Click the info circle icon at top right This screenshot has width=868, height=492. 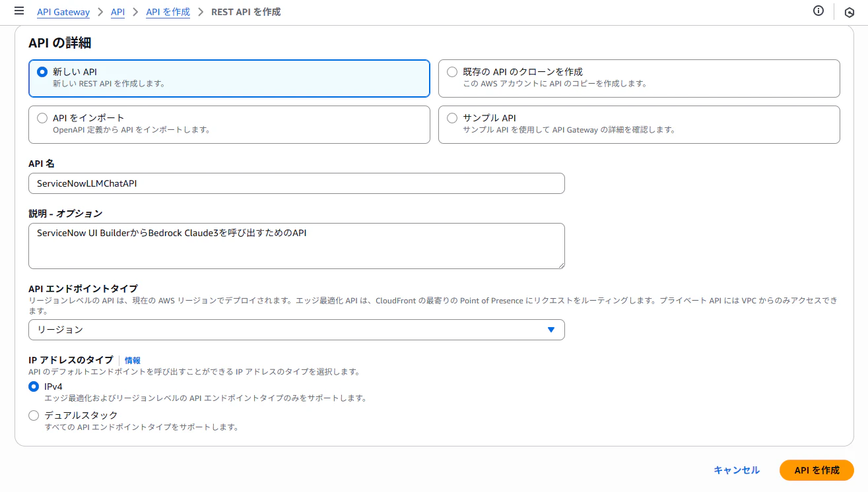818,11
